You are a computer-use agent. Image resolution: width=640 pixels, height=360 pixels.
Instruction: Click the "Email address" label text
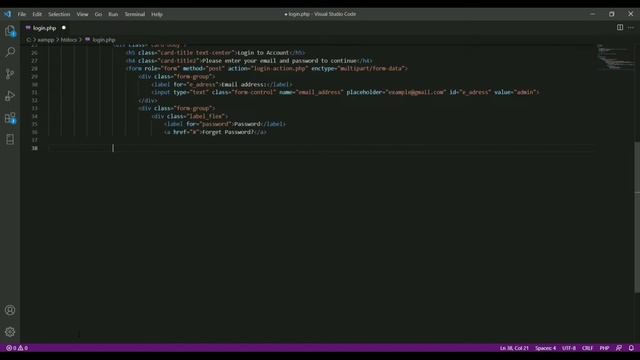[x=242, y=84]
